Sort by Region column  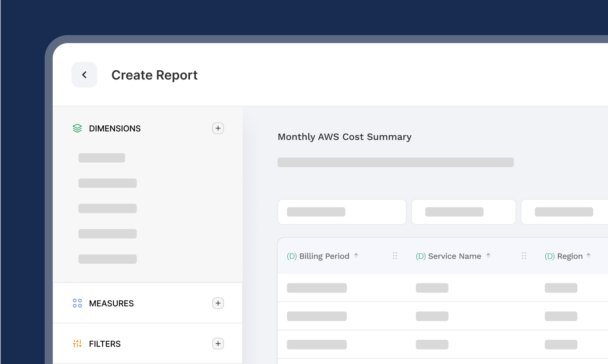(588, 256)
